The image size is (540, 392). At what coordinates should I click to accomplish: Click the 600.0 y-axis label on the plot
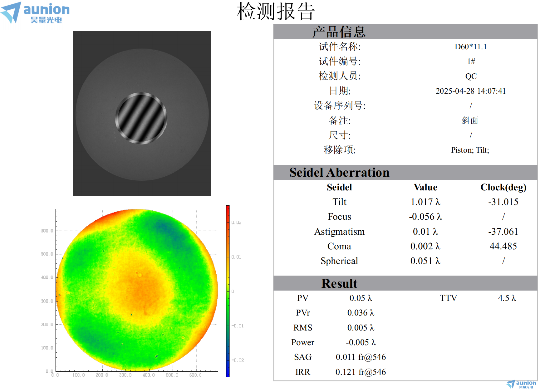pyautogui.click(x=47, y=231)
